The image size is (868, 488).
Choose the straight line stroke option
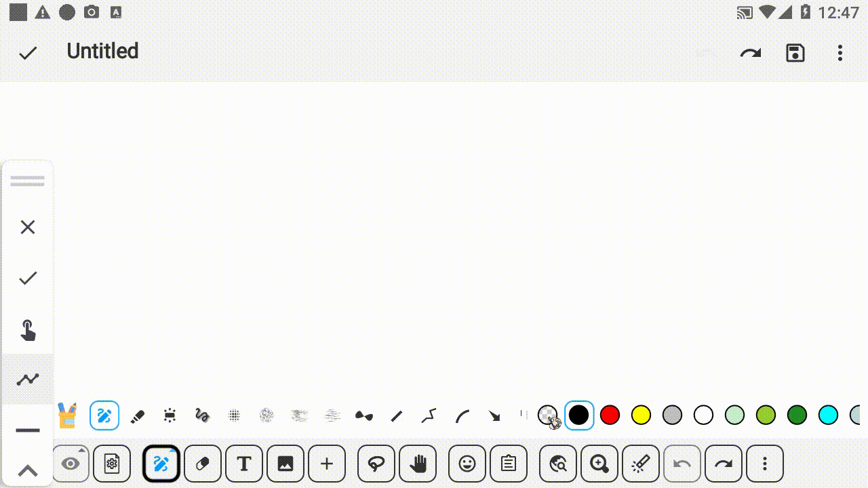(x=28, y=430)
